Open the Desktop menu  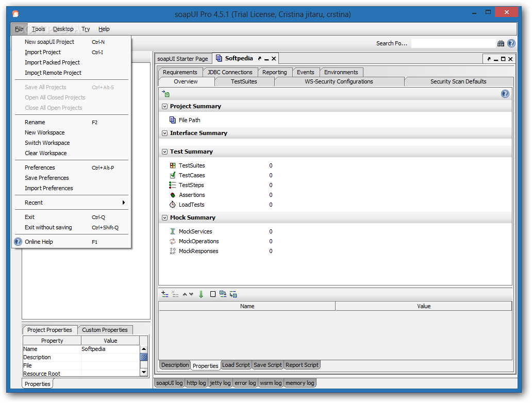(x=63, y=29)
